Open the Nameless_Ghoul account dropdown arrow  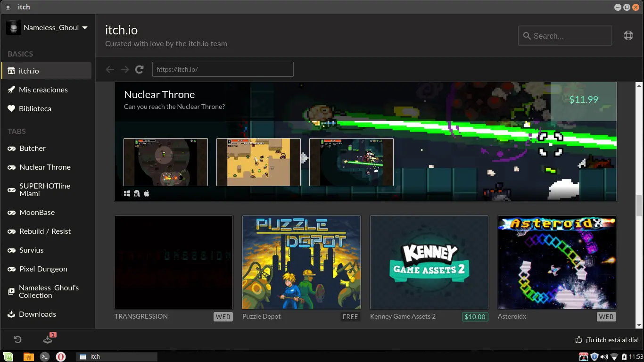click(x=85, y=28)
